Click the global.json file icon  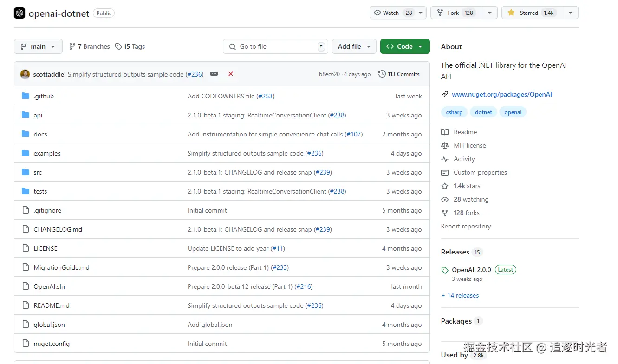coord(26,325)
